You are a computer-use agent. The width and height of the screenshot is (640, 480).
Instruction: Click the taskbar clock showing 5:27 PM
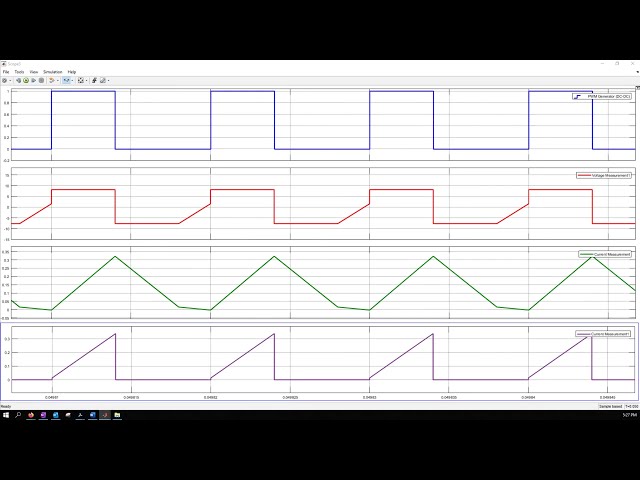(629, 415)
